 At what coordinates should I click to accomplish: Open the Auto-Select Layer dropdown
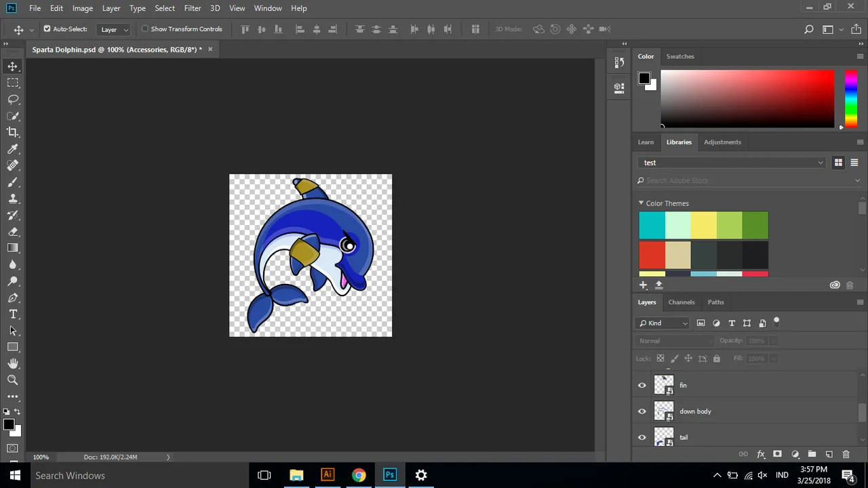point(115,29)
